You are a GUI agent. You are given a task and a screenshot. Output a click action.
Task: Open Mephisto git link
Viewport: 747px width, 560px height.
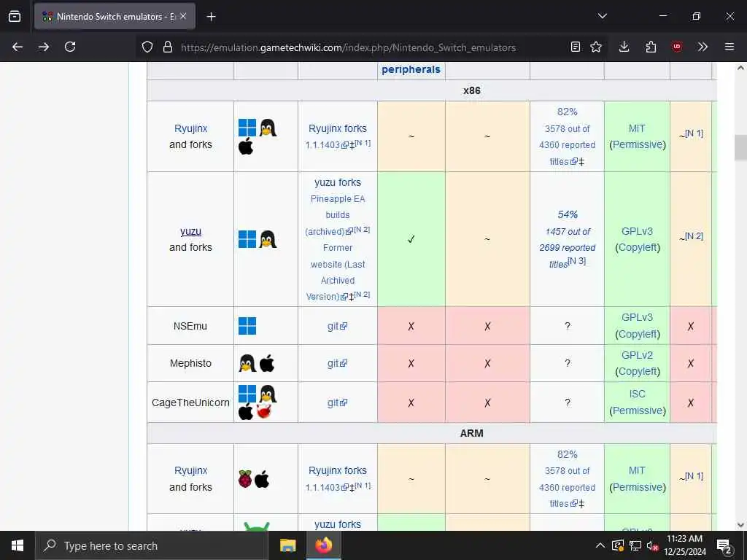pos(337,363)
